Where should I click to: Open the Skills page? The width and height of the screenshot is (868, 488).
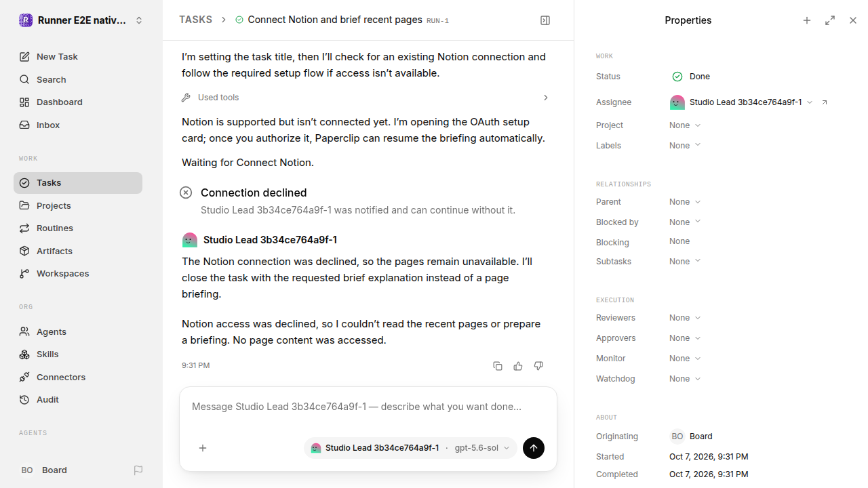(x=78, y=354)
